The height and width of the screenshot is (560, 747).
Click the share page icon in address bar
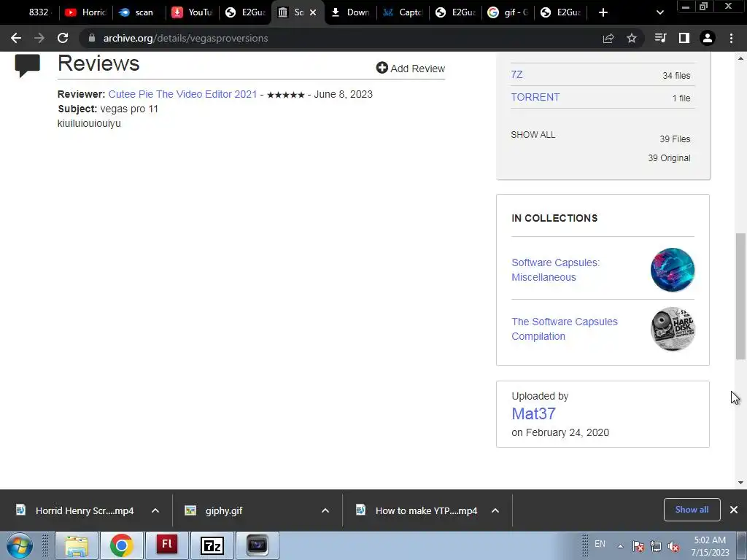tap(608, 38)
